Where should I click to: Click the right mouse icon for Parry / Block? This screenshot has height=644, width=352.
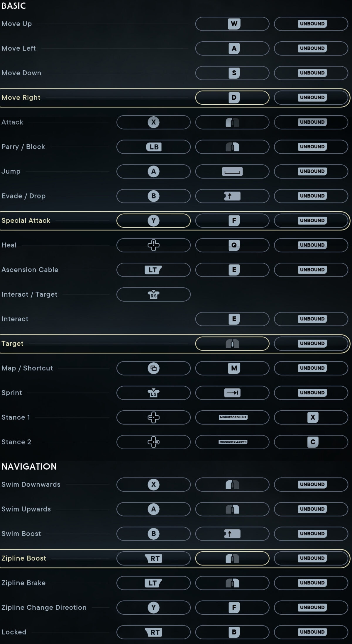click(232, 147)
